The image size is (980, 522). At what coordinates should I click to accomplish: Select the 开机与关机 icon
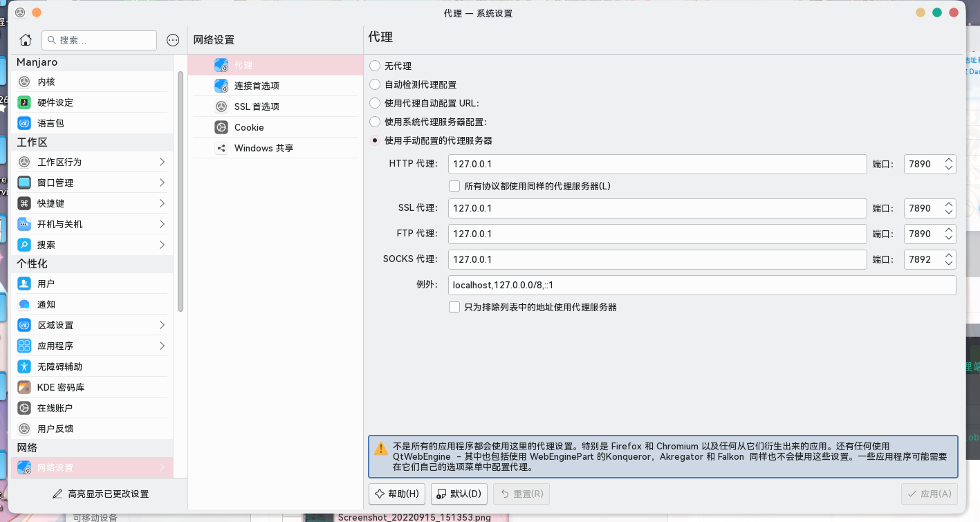pyautogui.click(x=24, y=224)
